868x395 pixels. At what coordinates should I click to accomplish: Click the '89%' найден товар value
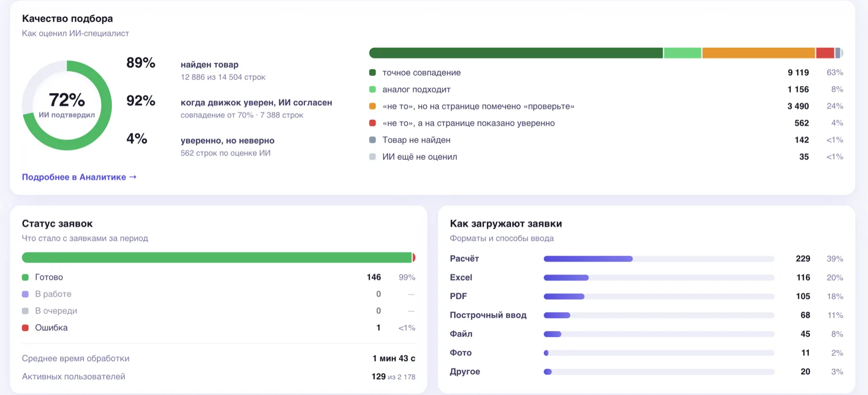click(x=141, y=63)
